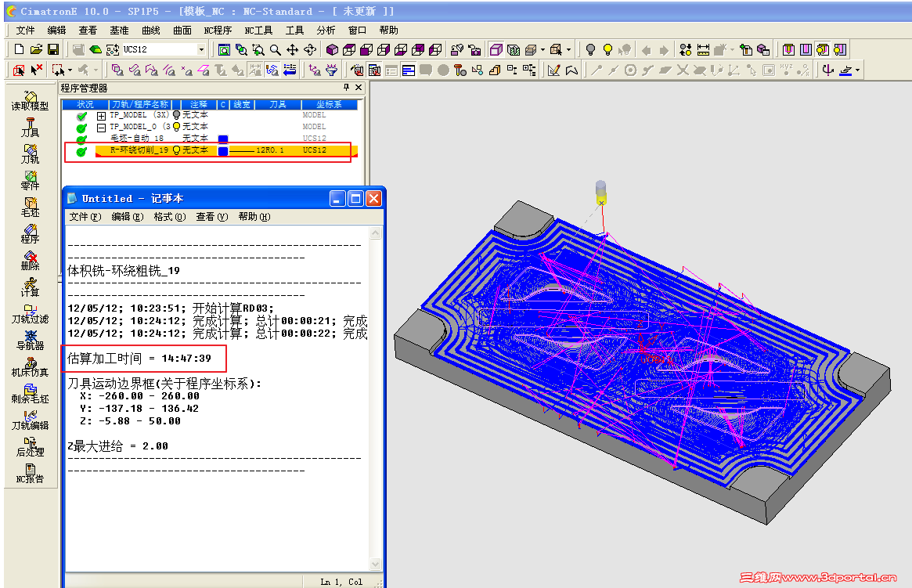The height and width of the screenshot is (588, 912).
Task: Click 剩余毛坯 (Remaining stock) sidebar icon
Action: (x=30, y=394)
